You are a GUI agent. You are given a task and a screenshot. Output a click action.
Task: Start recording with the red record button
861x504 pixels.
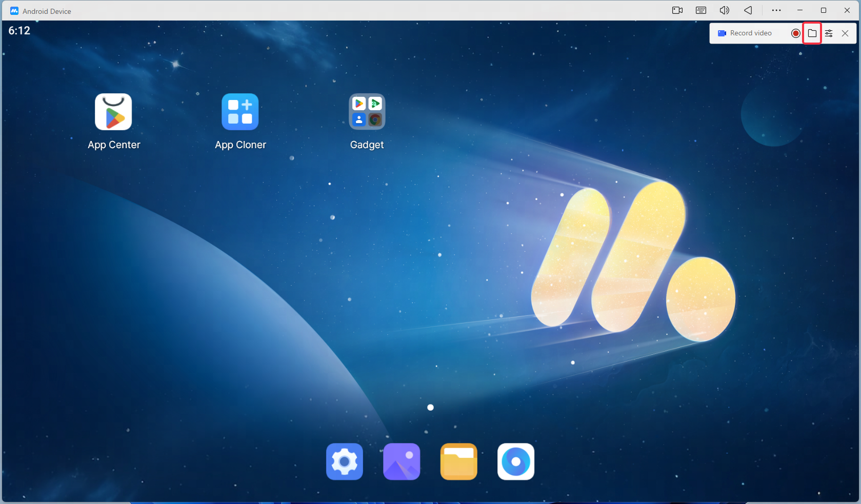pyautogui.click(x=796, y=33)
